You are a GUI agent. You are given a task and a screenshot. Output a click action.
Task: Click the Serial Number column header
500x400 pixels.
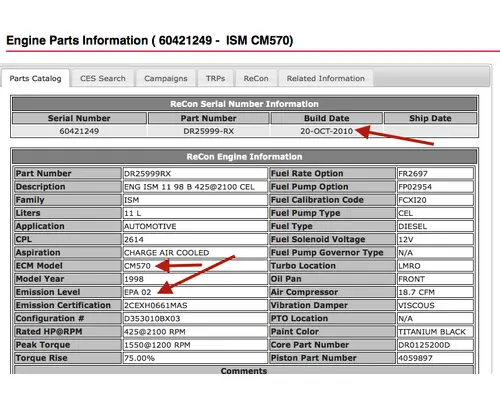pos(79,118)
